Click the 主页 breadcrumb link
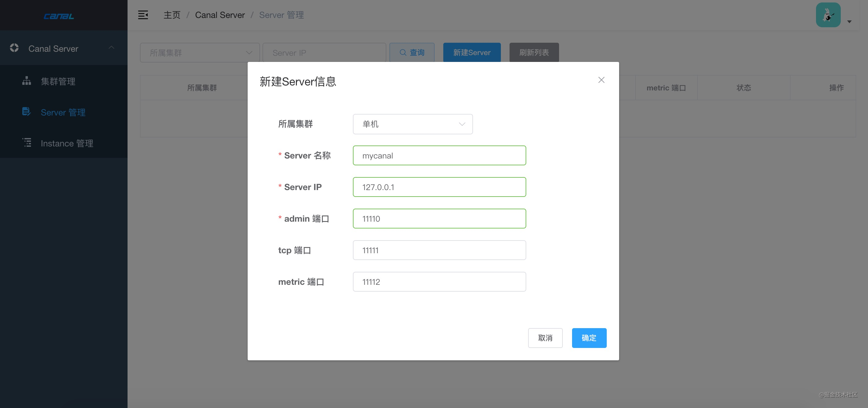 tap(172, 15)
